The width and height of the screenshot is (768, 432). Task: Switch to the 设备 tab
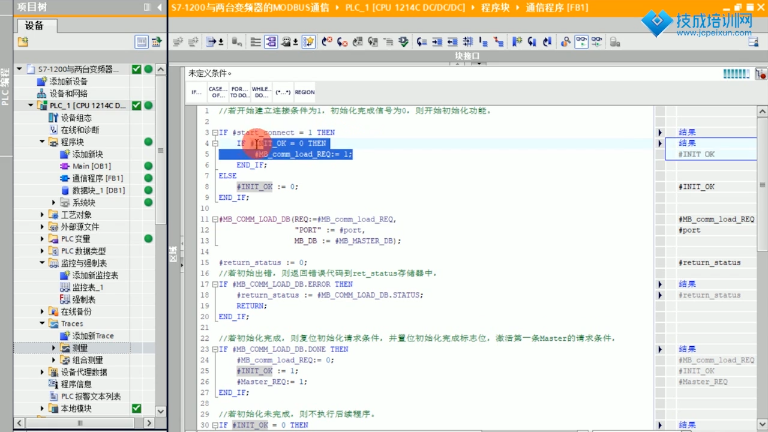(35, 25)
